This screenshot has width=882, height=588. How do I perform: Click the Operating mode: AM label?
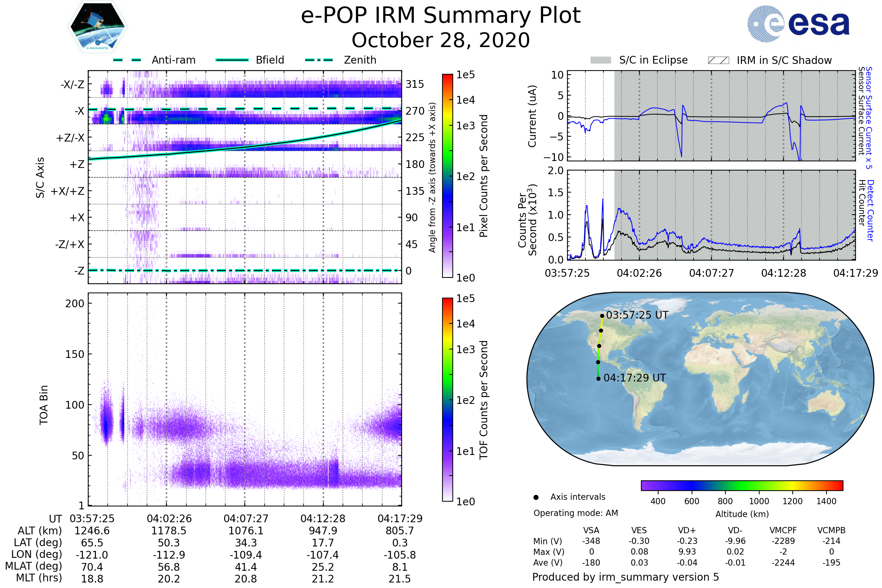(576, 513)
